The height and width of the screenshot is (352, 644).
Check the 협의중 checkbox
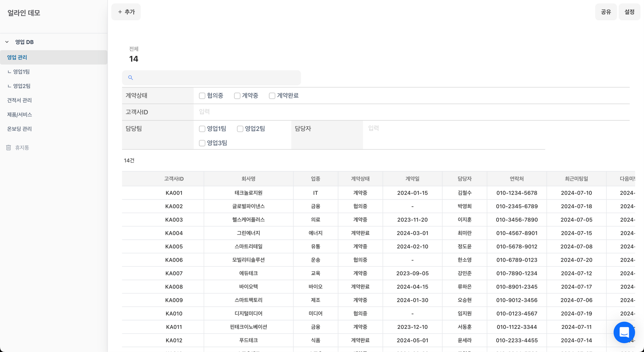202,96
